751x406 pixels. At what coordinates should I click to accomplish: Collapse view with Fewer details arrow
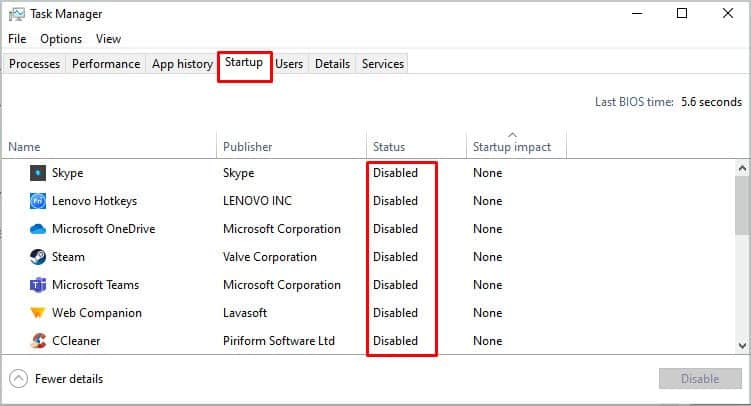click(18, 379)
